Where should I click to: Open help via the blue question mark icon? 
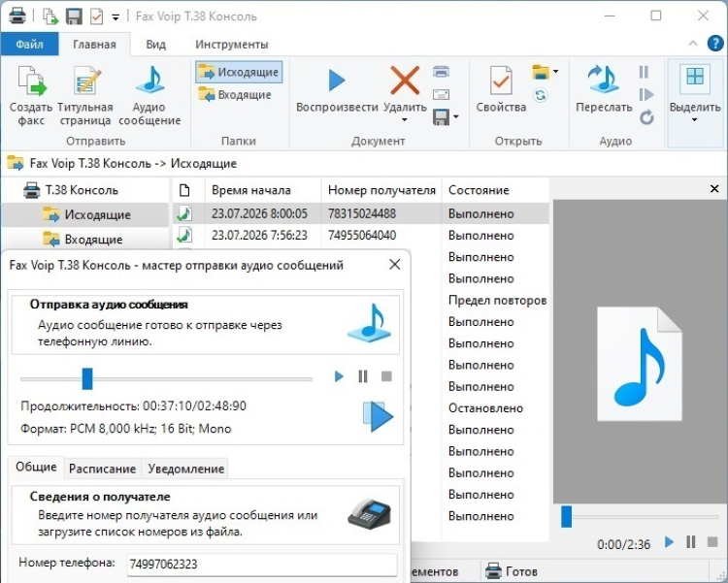click(715, 44)
